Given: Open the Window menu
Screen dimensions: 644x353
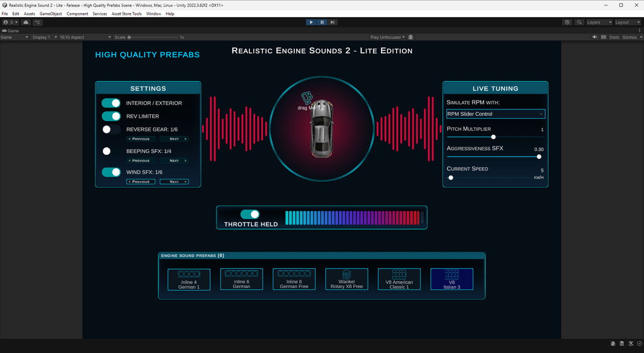Looking at the screenshot, I should [x=153, y=13].
